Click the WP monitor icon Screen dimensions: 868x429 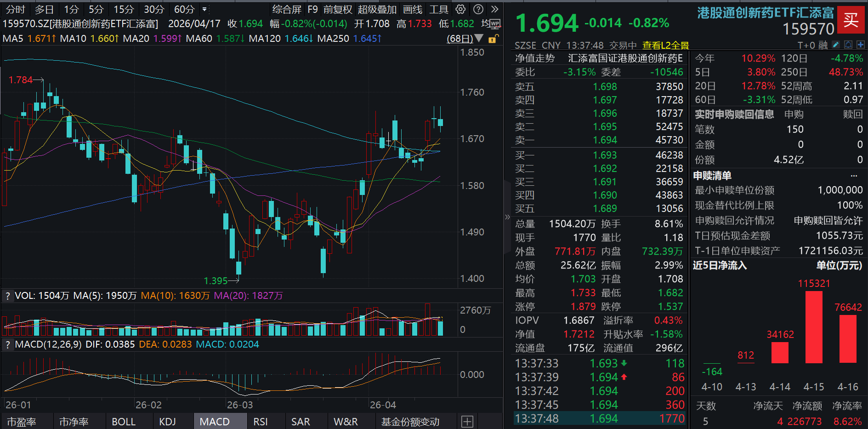pos(494,23)
